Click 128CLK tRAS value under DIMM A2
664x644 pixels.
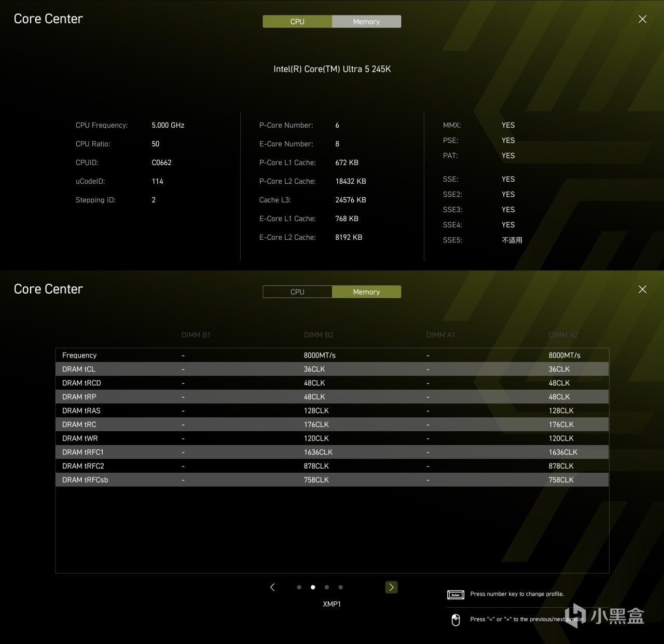[561, 410]
